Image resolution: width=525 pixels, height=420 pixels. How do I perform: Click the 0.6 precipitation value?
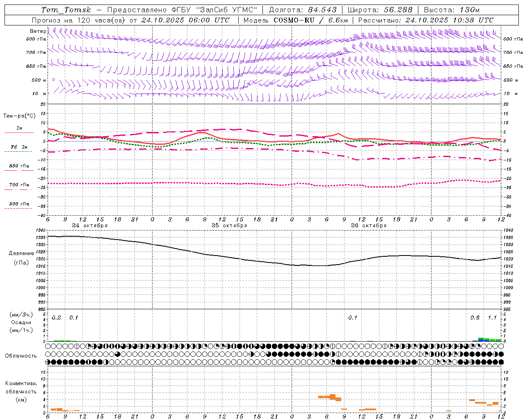[x=475, y=318]
